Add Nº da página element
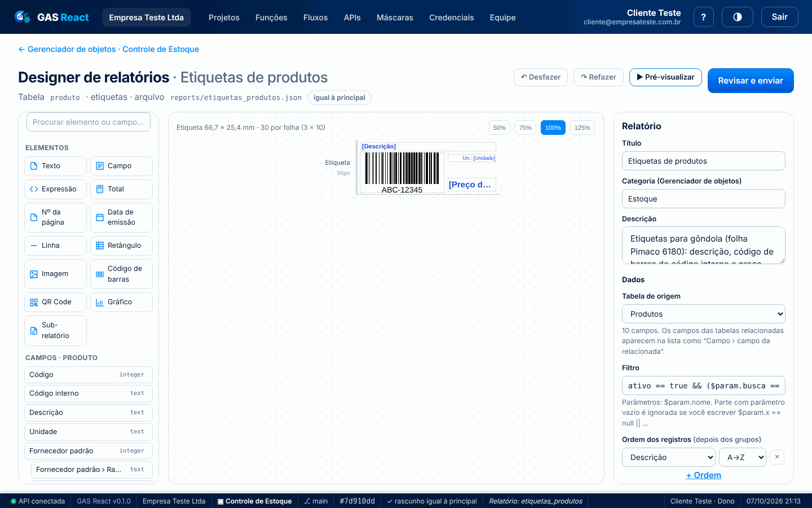 [x=55, y=217]
